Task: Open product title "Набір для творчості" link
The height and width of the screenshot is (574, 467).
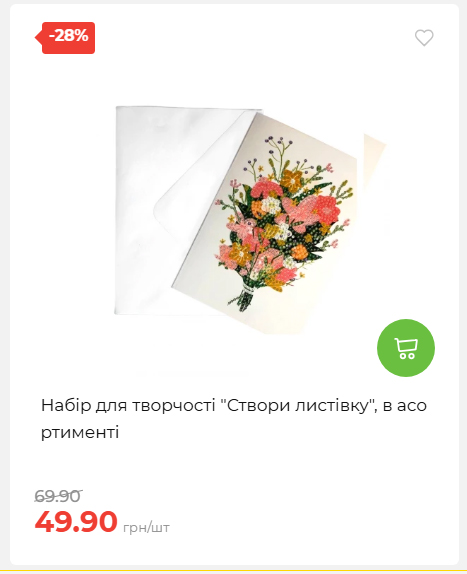Action: pyautogui.click(x=234, y=419)
